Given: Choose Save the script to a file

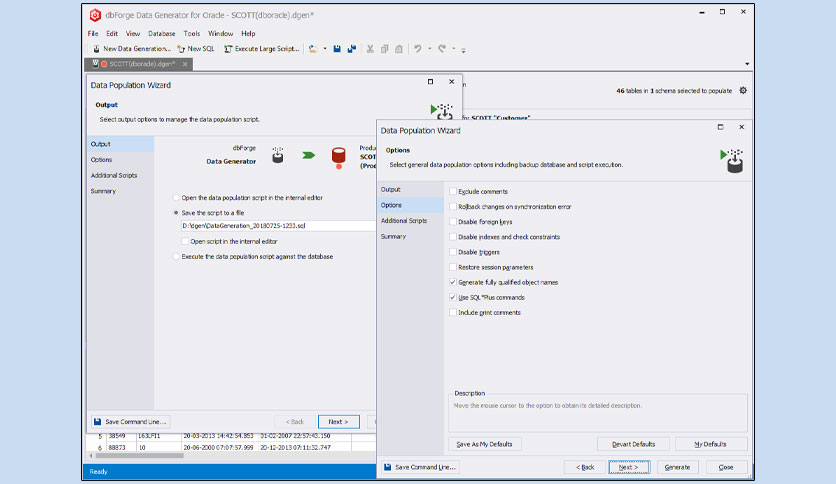Looking at the screenshot, I should point(176,213).
